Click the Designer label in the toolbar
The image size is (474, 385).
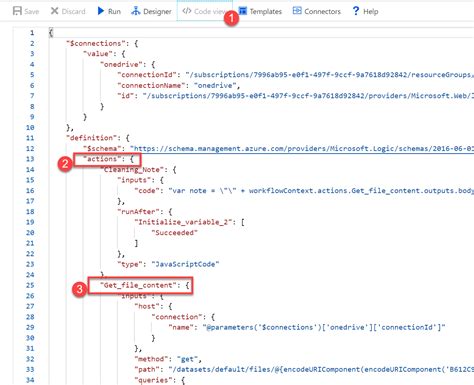(157, 12)
